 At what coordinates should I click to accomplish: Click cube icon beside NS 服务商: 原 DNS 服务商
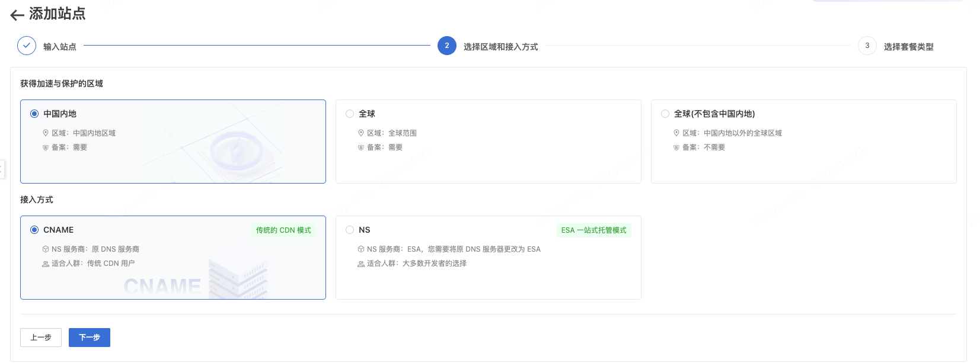click(x=46, y=249)
